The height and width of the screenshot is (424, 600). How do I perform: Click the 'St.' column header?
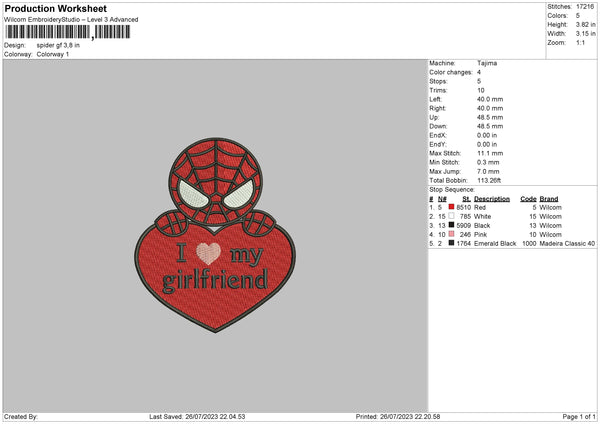point(466,199)
